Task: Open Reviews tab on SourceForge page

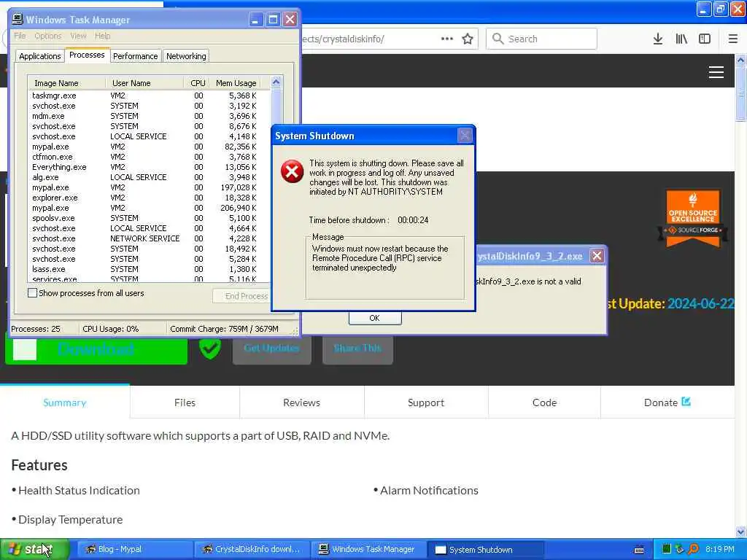Action: [301, 402]
